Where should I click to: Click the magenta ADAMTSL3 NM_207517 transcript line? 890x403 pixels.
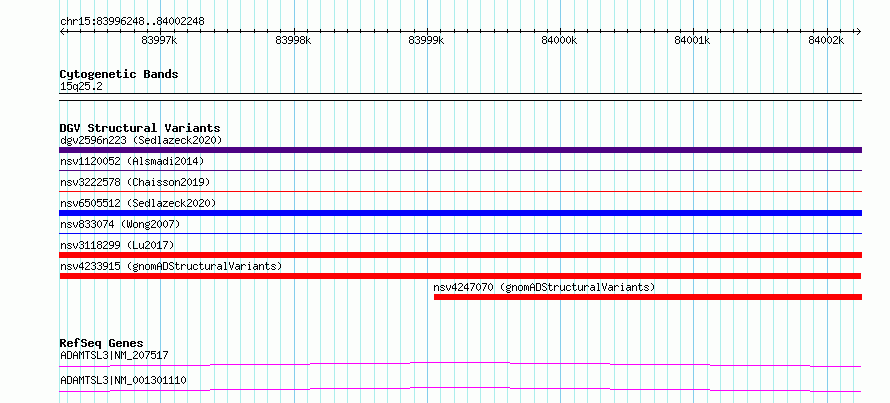coord(460,364)
